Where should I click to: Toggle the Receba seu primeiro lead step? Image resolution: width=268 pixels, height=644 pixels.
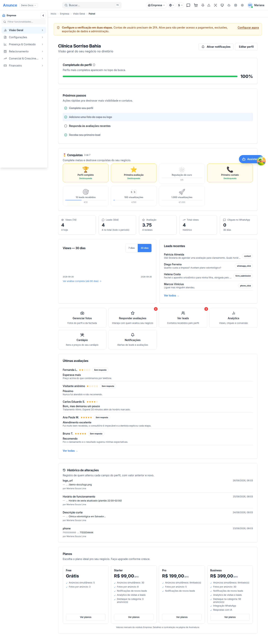point(66,135)
